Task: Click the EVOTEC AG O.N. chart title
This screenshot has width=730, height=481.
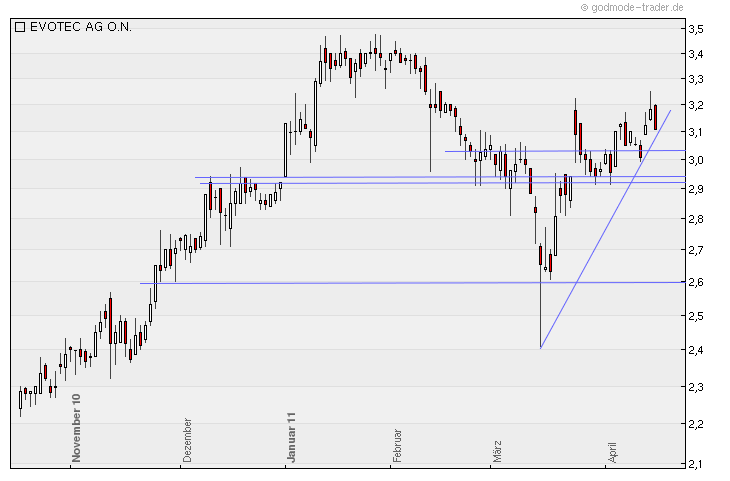Action: [x=81, y=27]
